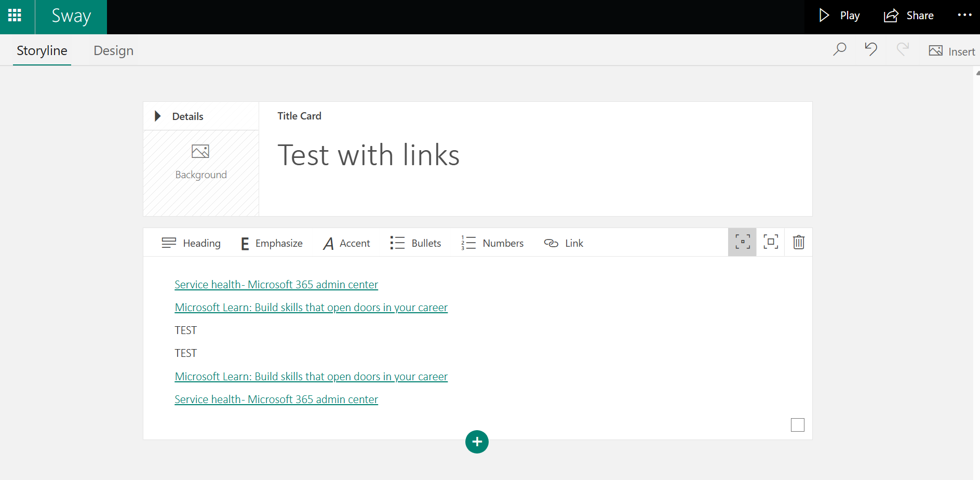Select the subtle emphasis size icon

pos(742,242)
